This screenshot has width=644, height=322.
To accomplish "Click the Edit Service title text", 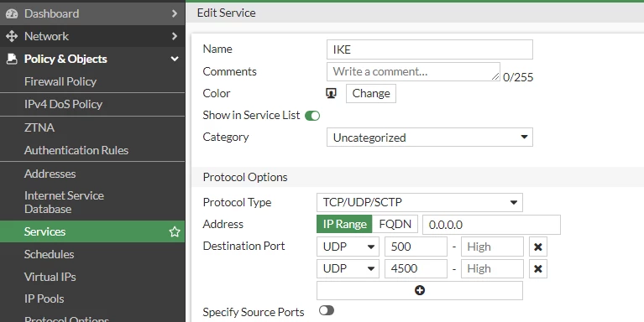I will point(227,13).
